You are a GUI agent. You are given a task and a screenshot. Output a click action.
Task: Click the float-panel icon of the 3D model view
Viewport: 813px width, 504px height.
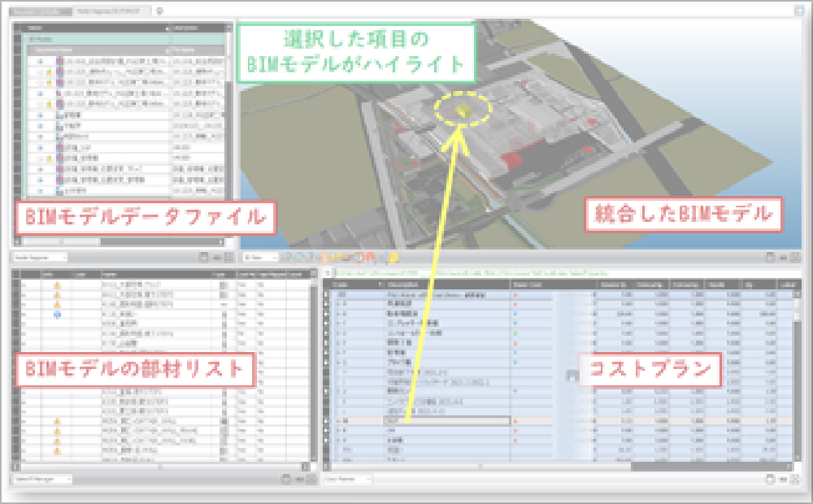click(771, 257)
